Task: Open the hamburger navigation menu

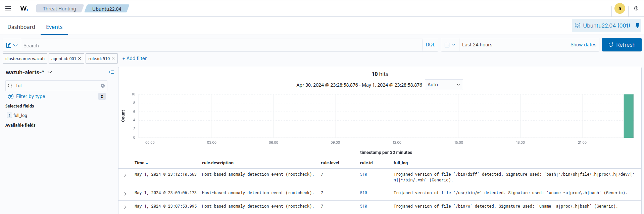Action: click(8, 8)
